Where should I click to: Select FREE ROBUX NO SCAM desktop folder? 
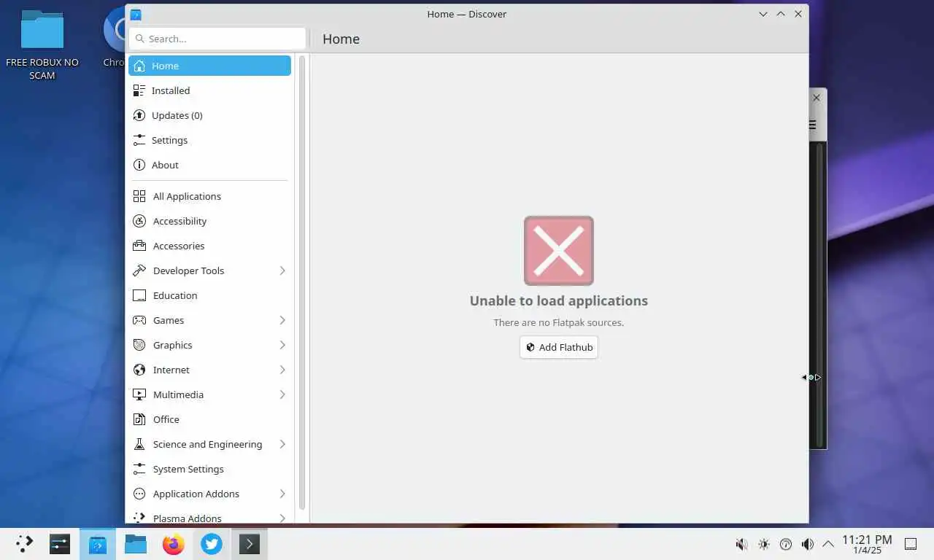[x=42, y=45]
